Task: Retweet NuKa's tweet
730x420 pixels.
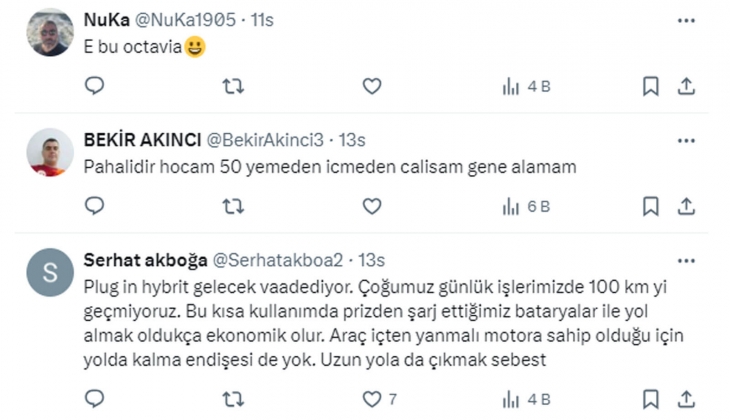Action: click(x=232, y=87)
